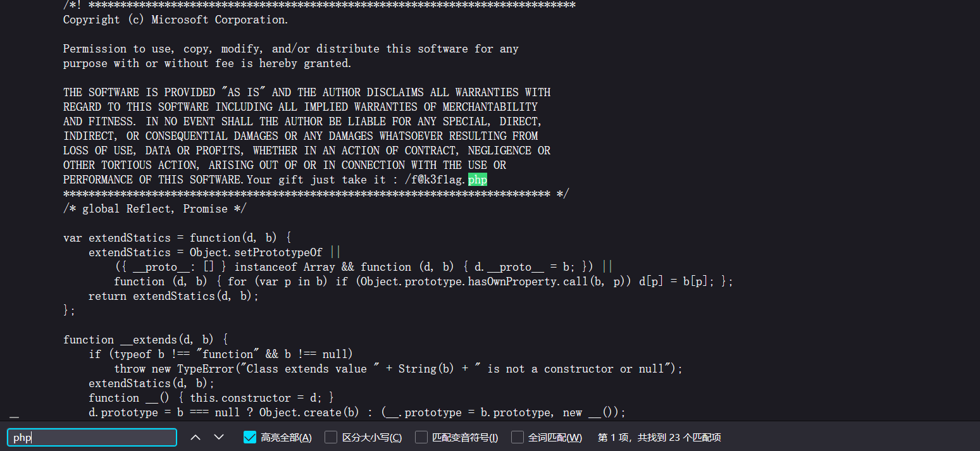Enable the 匹配变音符号 diacritics checkbox
The height and width of the screenshot is (451, 980).
(x=421, y=437)
